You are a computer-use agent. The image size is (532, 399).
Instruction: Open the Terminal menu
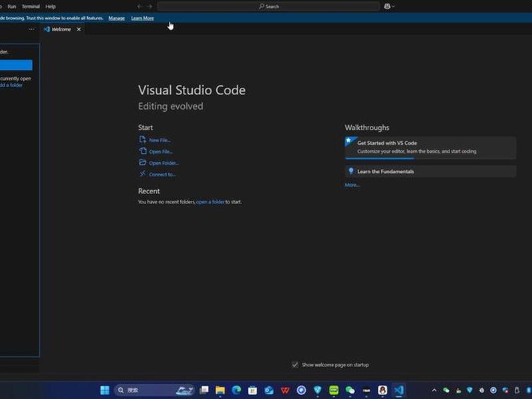31,7
